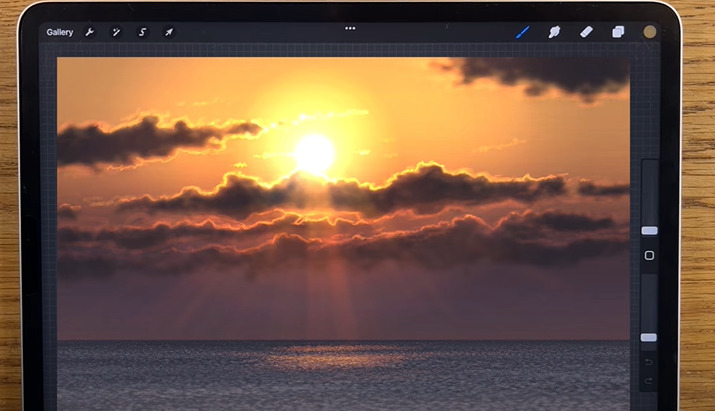This screenshot has height=411, width=715.
Task: Select the Paint brush tool
Action: tap(522, 32)
